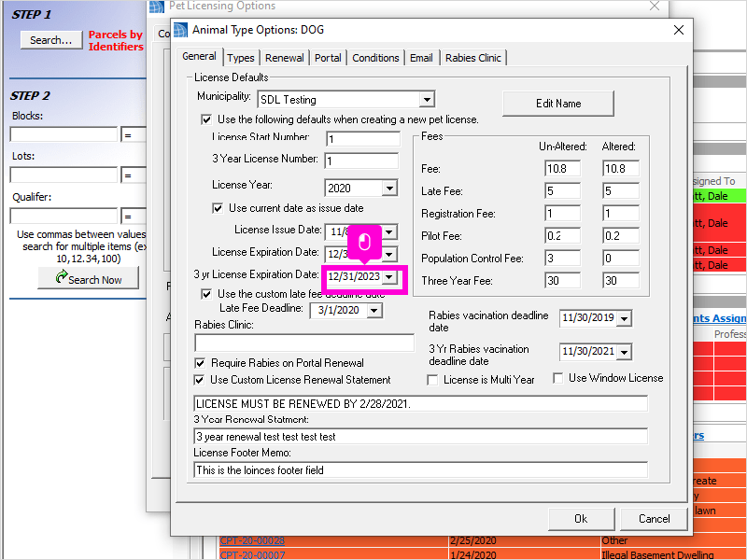The image size is (747, 560).
Task: Click the Un-Altered Late Fee field
Action: point(563,191)
